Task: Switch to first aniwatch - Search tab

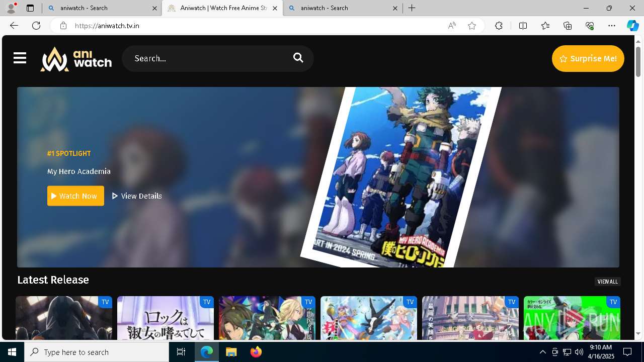Action: (102, 8)
